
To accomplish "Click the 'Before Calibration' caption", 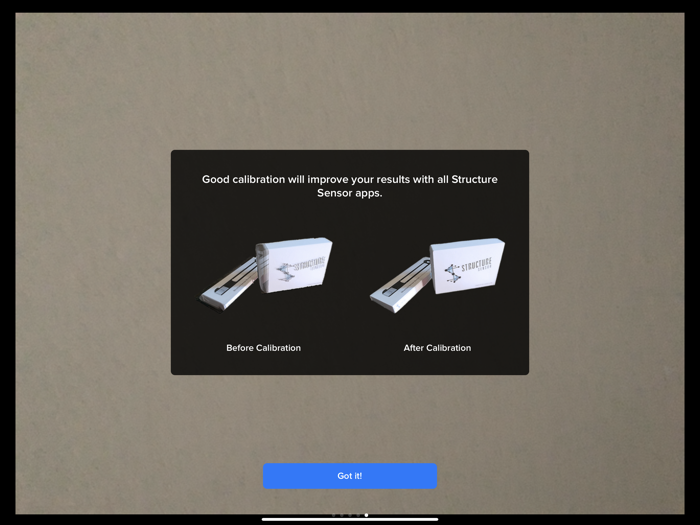I will coord(263,348).
